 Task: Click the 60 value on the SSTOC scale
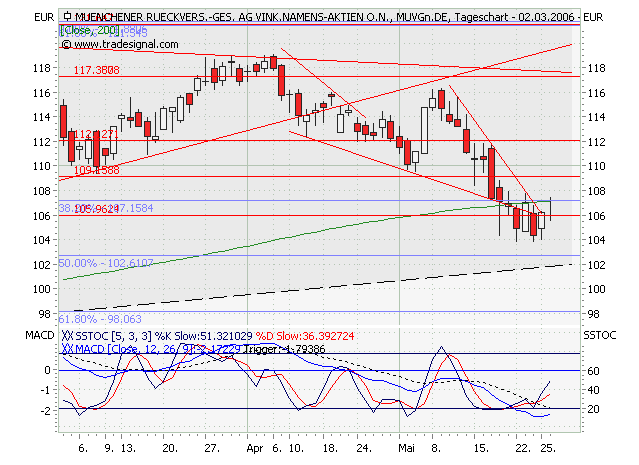point(593,371)
